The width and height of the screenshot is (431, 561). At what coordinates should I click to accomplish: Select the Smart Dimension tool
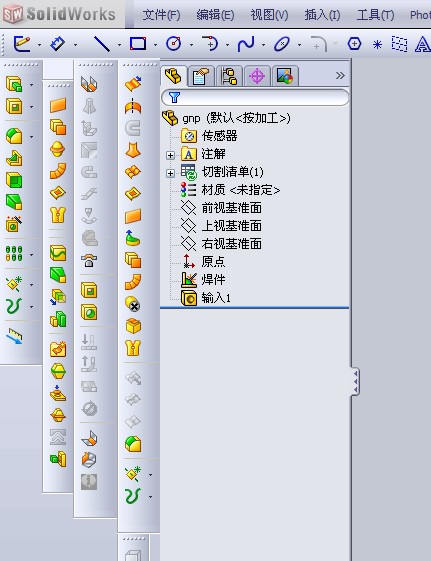[x=58, y=44]
